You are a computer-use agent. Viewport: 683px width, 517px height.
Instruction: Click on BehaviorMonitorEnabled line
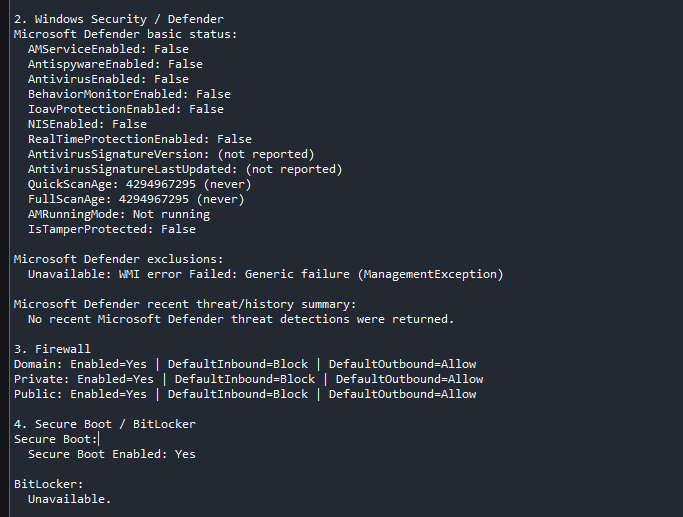pos(129,94)
